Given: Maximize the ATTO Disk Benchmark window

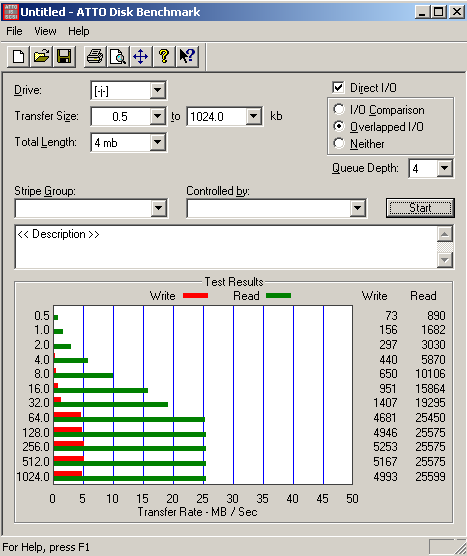Looking at the screenshot, I should point(438,12).
